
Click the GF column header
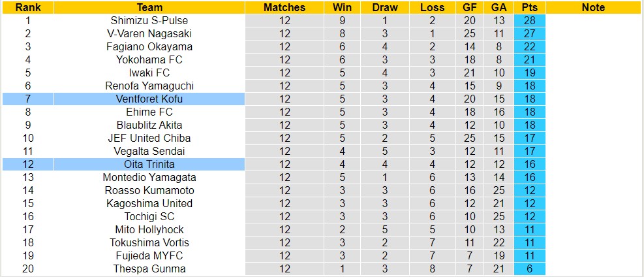pyautogui.click(x=468, y=7)
